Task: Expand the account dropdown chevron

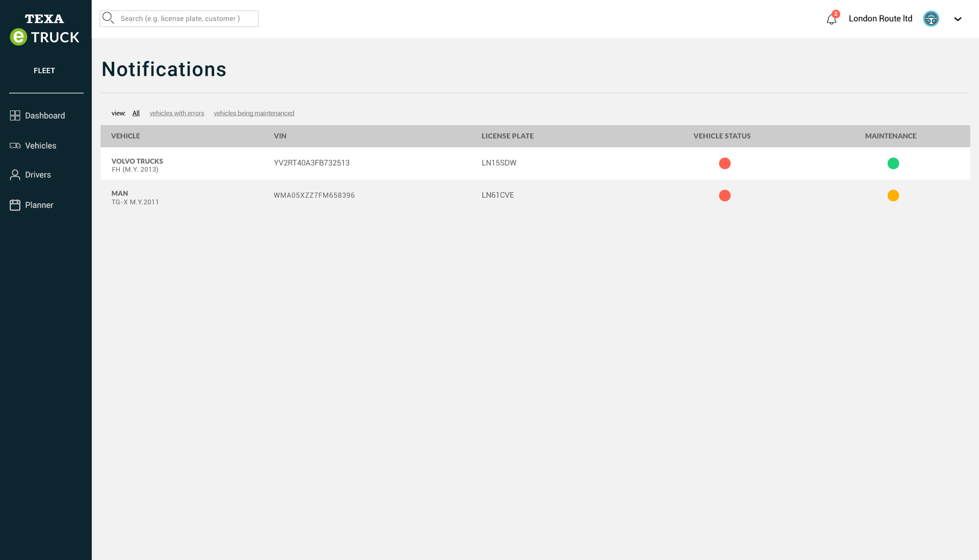Action: pyautogui.click(x=958, y=19)
